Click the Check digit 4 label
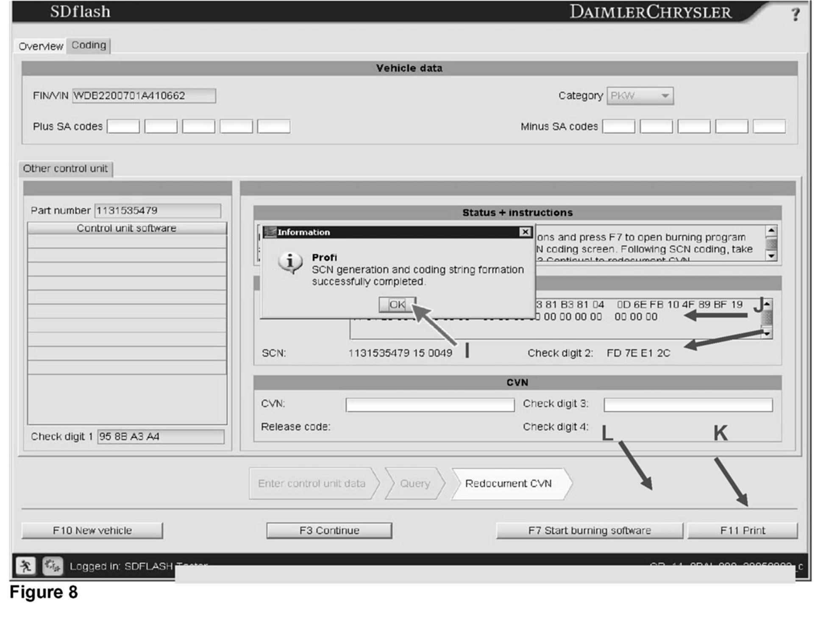 pos(556,426)
